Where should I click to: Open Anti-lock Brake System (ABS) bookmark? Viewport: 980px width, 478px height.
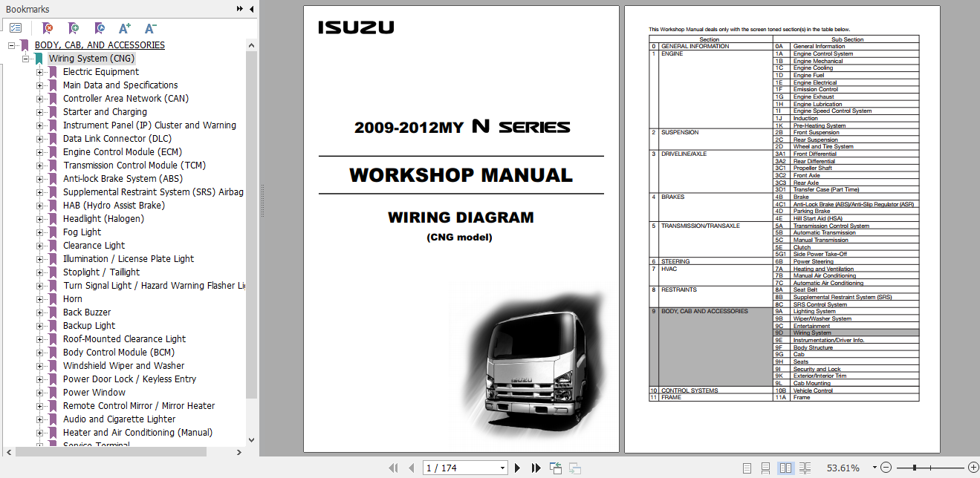(x=123, y=179)
